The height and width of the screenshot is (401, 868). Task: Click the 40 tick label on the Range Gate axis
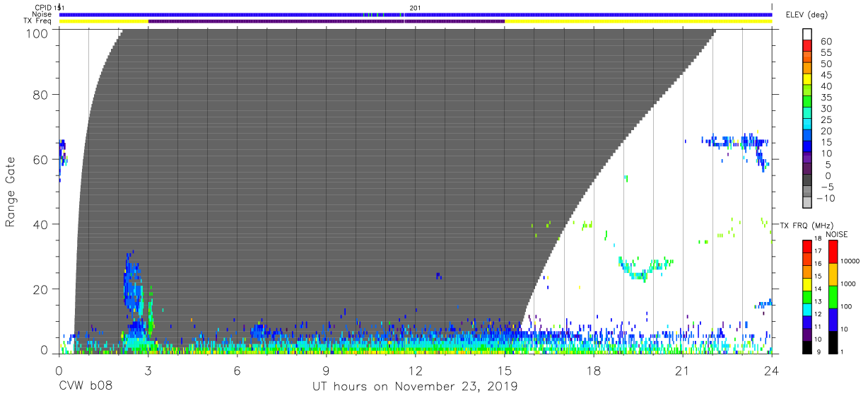click(x=40, y=224)
